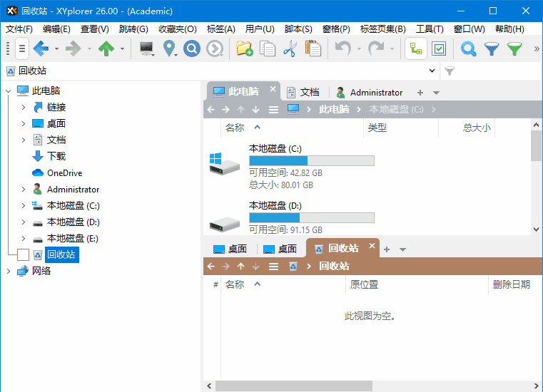Open the upper pane tab list dropdown
The height and width of the screenshot is (392, 543).
(437, 93)
